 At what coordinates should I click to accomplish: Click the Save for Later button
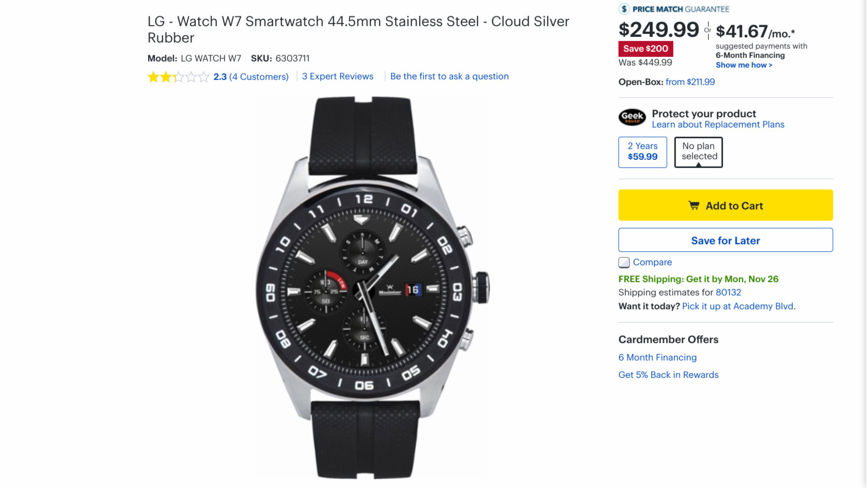coord(725,240)
